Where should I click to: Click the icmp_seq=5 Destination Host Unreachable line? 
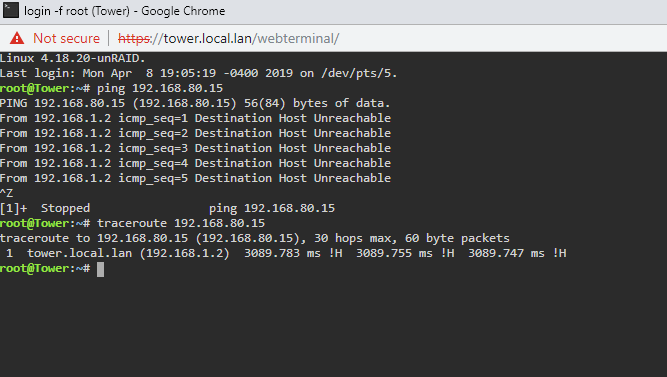click(x=195, y=178)
